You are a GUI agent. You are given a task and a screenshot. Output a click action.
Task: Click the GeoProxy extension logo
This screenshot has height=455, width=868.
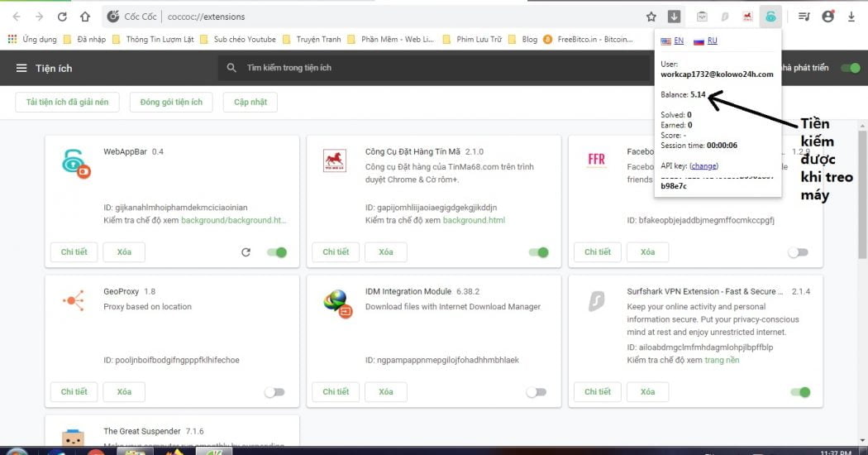[74, 301]
